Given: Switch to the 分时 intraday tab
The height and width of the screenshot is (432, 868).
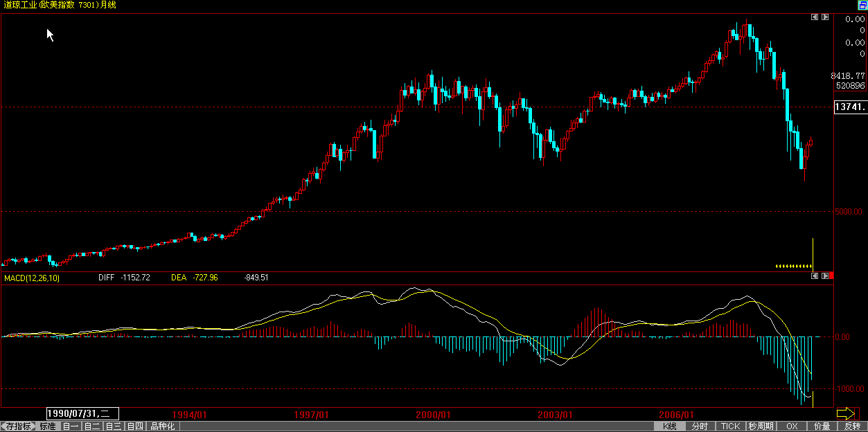Looking at the screenshot, I should click(700, 426).
